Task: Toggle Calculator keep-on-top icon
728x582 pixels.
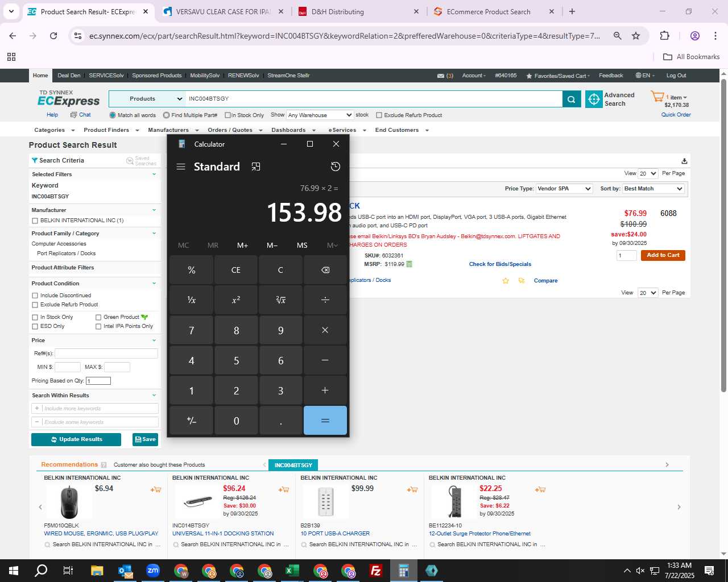Action: tap(256, 167)
